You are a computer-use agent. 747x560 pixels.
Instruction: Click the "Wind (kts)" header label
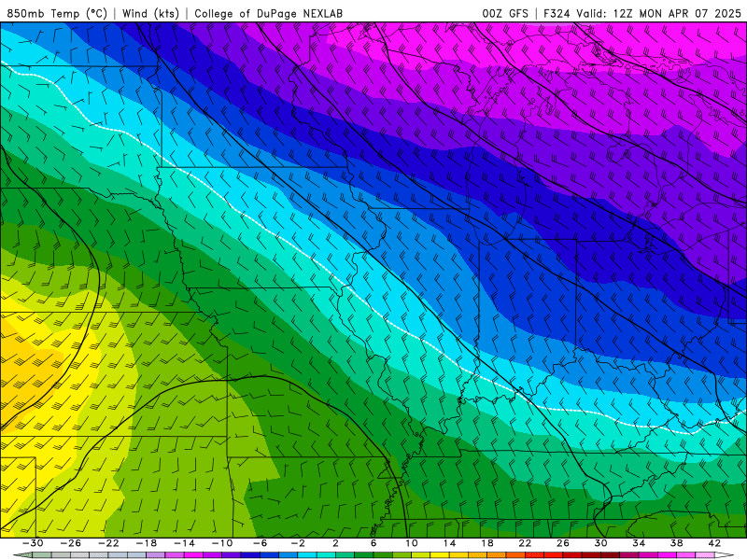click(x=150, y=13)
